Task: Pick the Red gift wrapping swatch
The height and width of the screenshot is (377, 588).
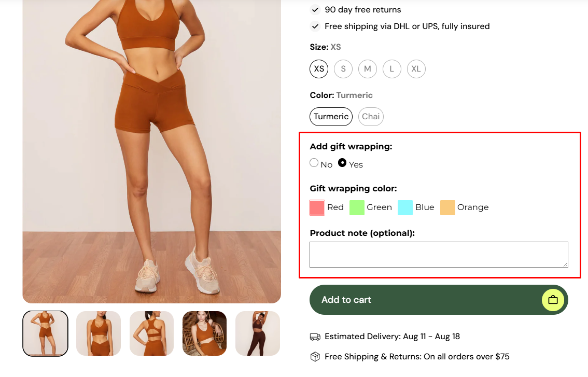Action: click(x=317, y=207)
